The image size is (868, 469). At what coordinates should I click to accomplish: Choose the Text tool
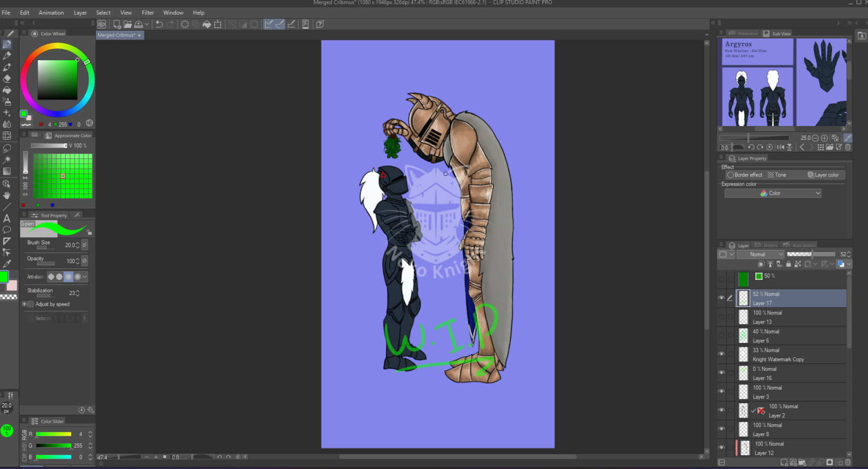tap(7, 218)
